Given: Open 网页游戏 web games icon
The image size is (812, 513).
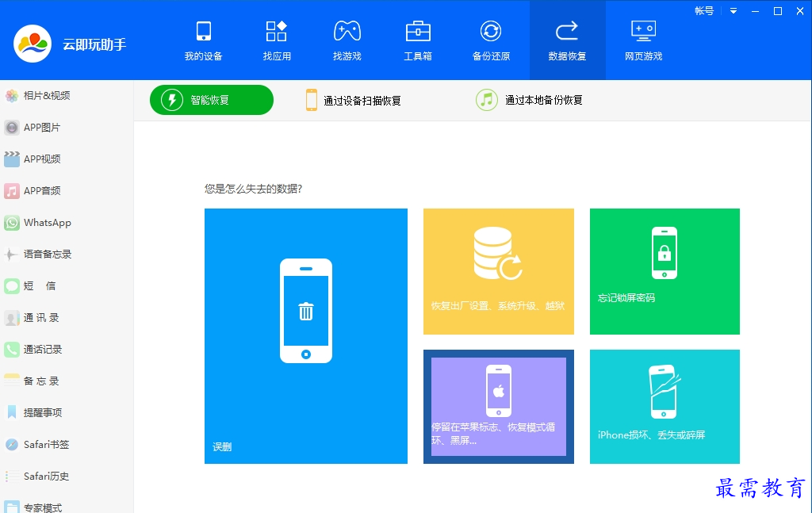Looking at the screenshot, I should click(644, 31).
